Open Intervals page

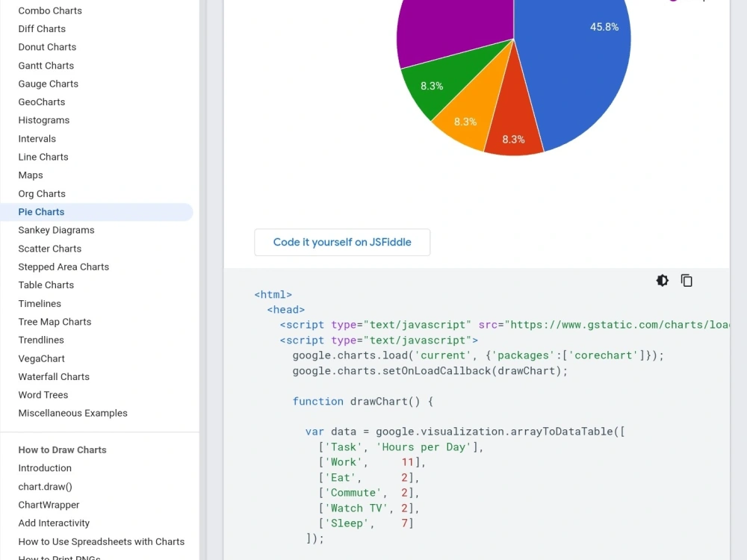pyautogui.click(x=37, y=139)
